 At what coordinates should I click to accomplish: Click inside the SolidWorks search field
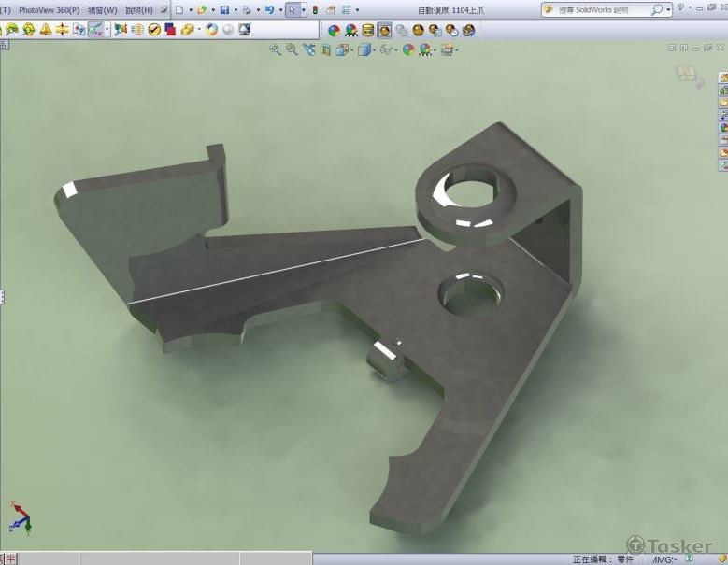point(598,10)
